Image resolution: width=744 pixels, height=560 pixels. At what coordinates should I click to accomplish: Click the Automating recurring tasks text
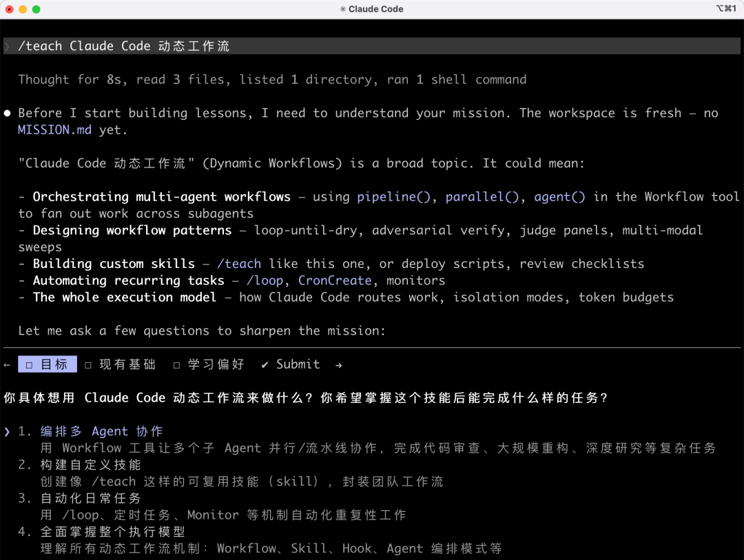click(x=128, y=280)
